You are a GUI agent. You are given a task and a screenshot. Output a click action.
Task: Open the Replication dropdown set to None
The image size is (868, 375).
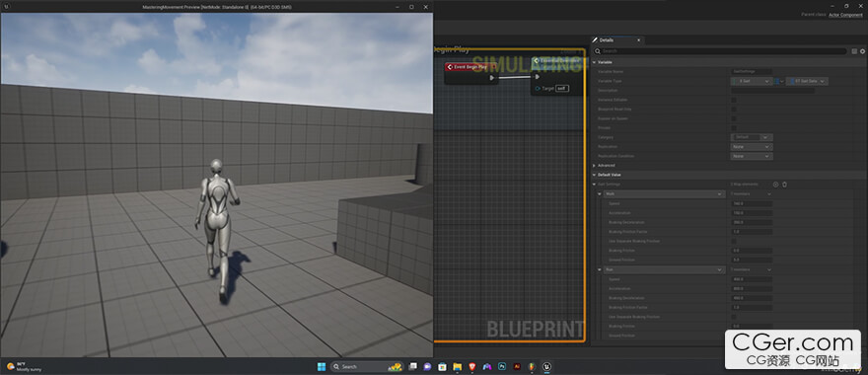[752, 147]
